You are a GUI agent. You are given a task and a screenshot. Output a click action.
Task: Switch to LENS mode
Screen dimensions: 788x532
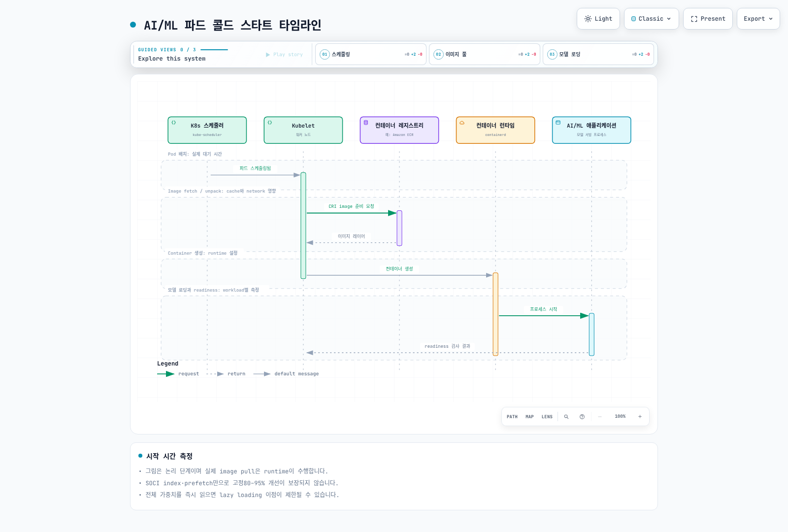[547, 417]
